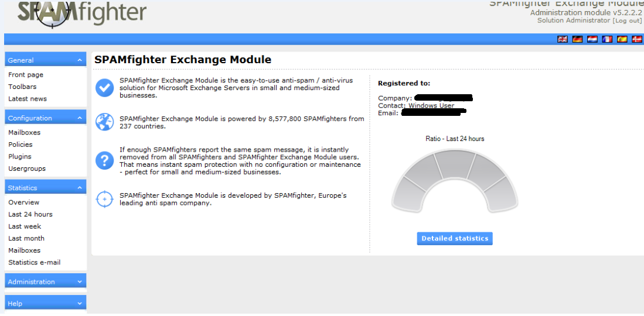Open Last 24 hours statistics

[x=30, y=215]
